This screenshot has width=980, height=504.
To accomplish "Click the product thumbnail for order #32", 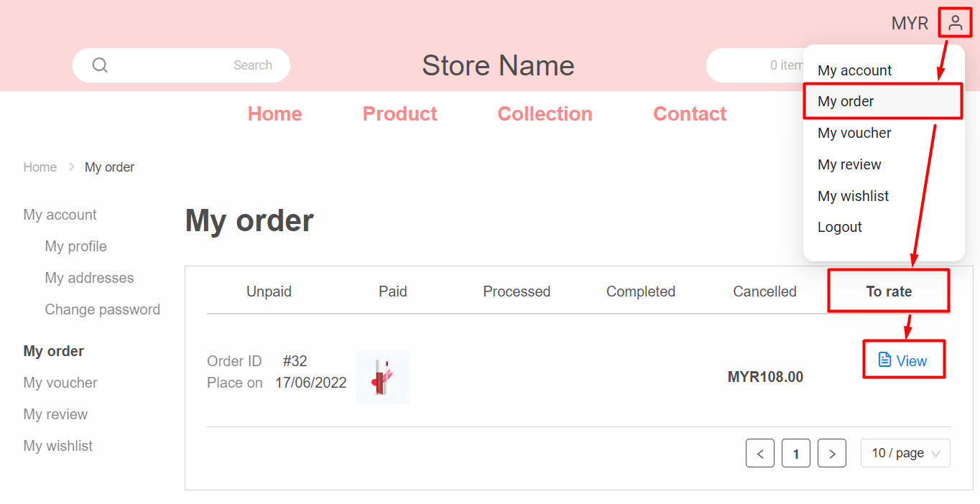I will click(x=382, y=376).
